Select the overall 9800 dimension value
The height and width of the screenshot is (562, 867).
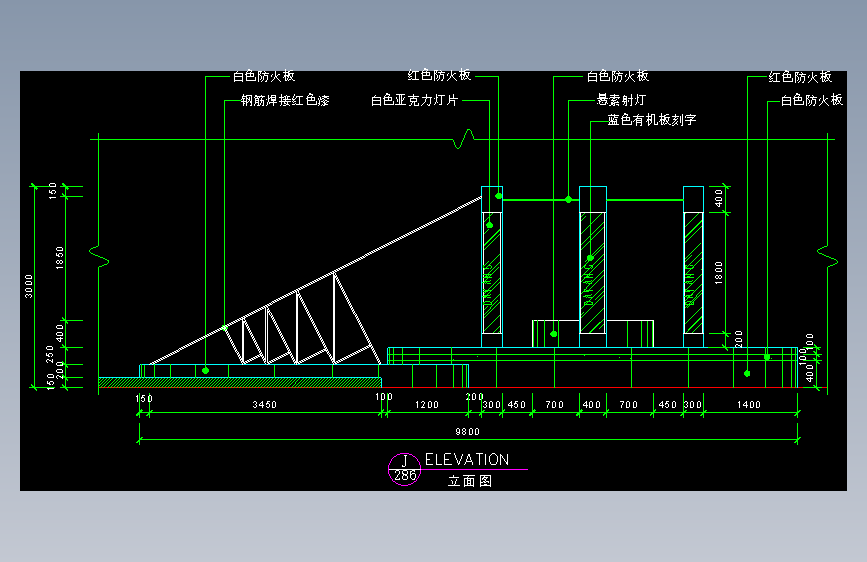468,432
